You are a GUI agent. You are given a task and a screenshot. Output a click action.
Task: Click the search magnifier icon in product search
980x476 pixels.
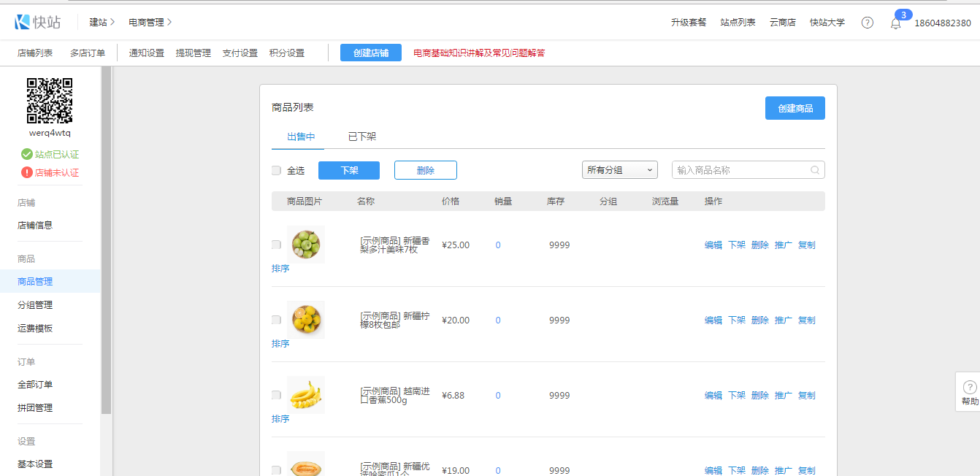point(815,170)
